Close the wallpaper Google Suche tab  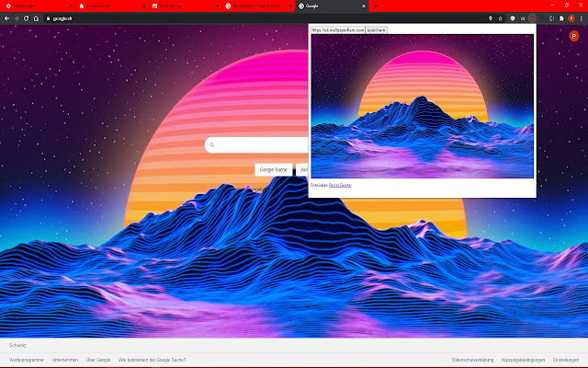coord(290,6)
